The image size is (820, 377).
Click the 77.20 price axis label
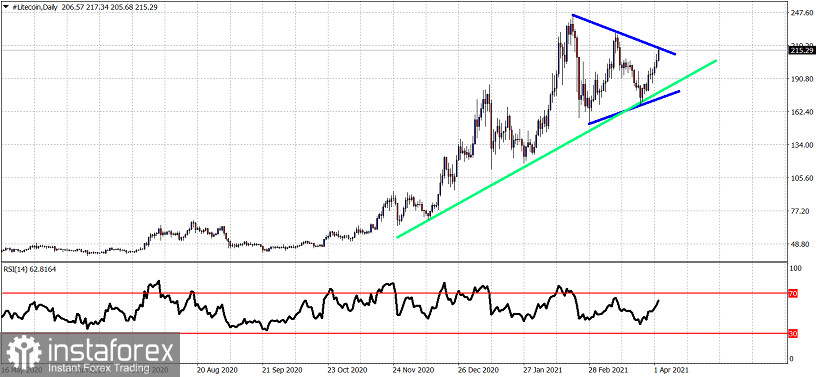(802, 211)
